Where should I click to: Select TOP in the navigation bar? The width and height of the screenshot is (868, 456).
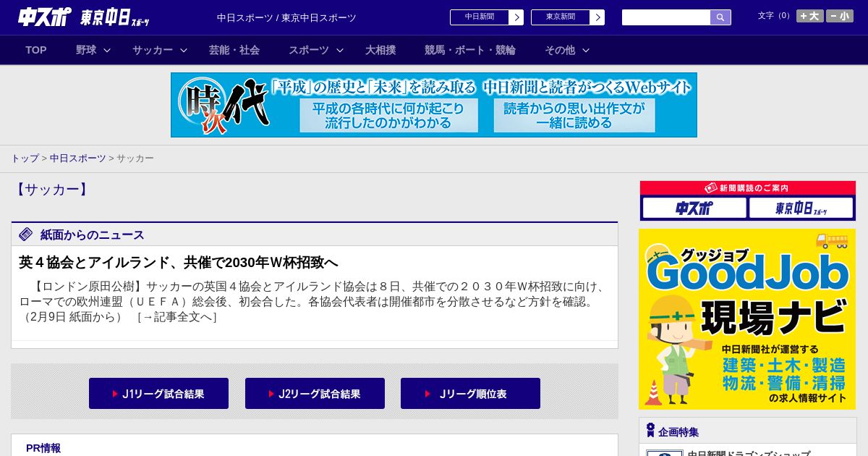click(36, 50)
